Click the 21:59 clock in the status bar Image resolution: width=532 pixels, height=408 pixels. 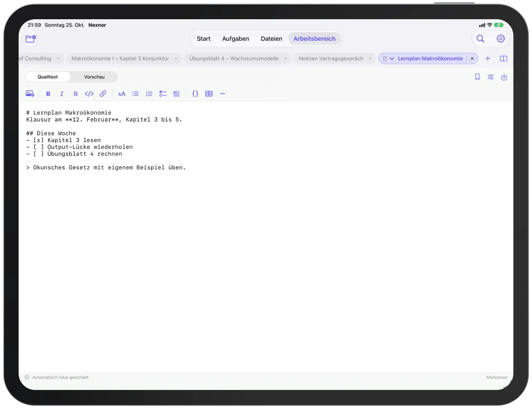(x=34, y=25)
